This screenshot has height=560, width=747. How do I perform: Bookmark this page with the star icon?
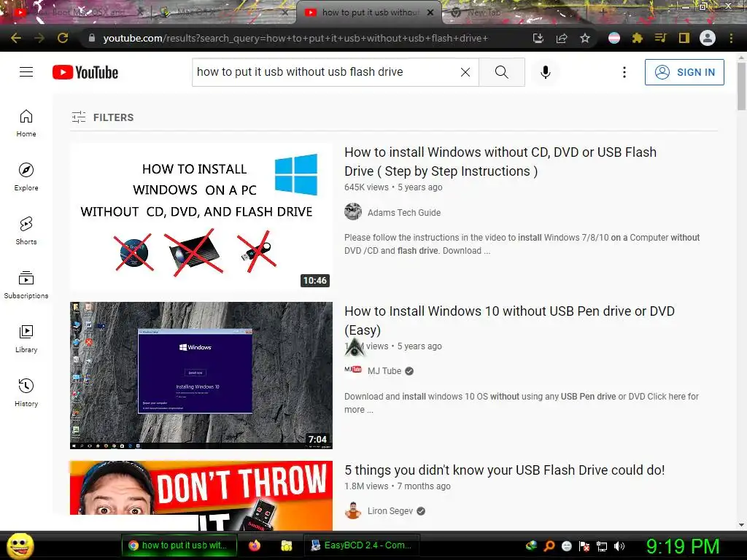585,38
